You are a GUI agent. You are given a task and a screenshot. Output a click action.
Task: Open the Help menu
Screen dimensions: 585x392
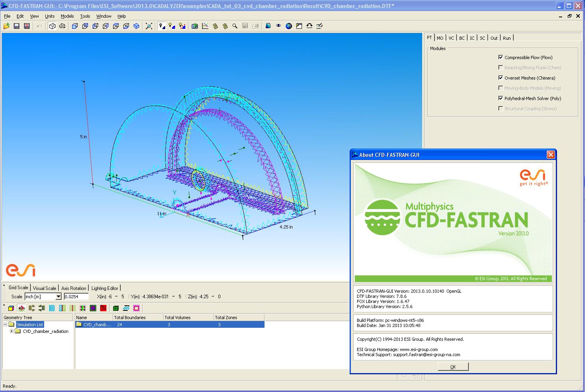pyautogui.click(x=122, y=16)
